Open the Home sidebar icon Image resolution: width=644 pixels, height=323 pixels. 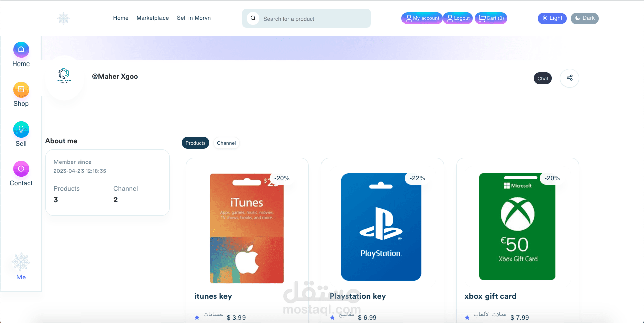(x=21, y=49)
